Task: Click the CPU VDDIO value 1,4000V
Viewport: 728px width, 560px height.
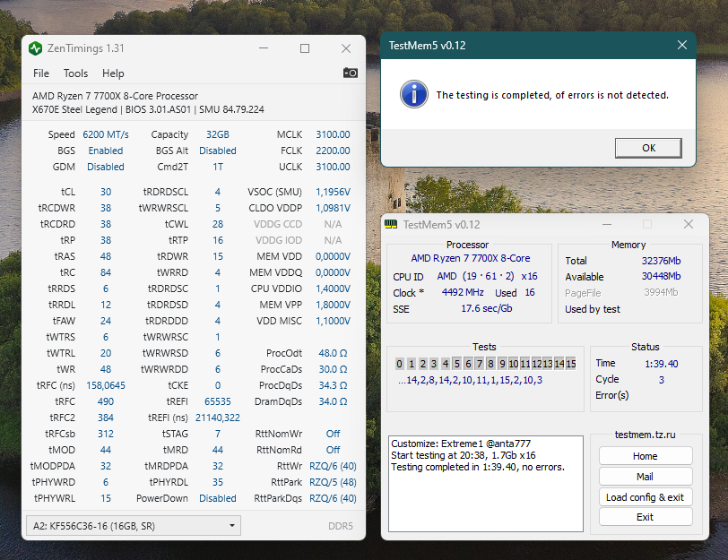Action: 333,289
